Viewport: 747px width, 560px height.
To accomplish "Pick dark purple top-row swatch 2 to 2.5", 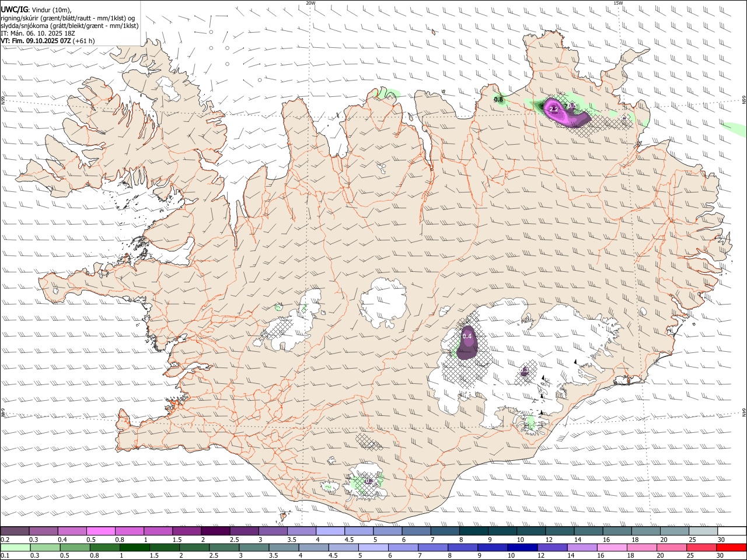I will coord(215,531).
